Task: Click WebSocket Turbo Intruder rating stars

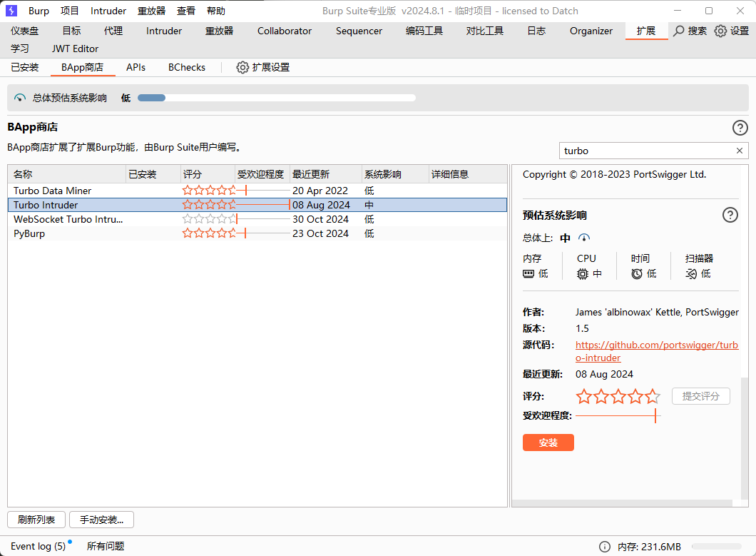Action: [x=209, y=219]
